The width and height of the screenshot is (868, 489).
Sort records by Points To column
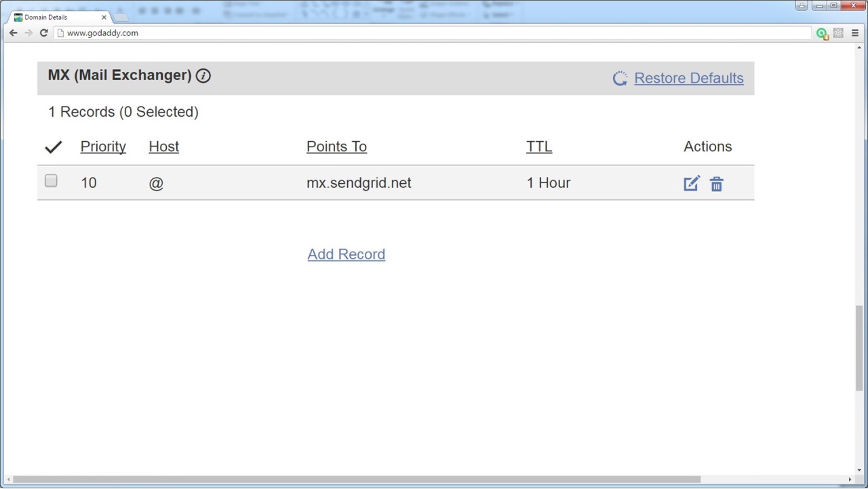(336, 146)
